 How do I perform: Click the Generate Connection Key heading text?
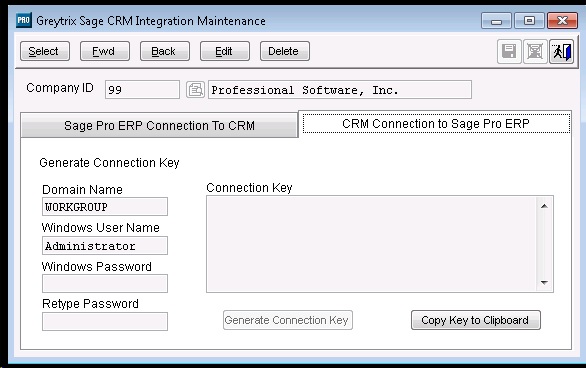pyautogui.click(x=109, y=163)
